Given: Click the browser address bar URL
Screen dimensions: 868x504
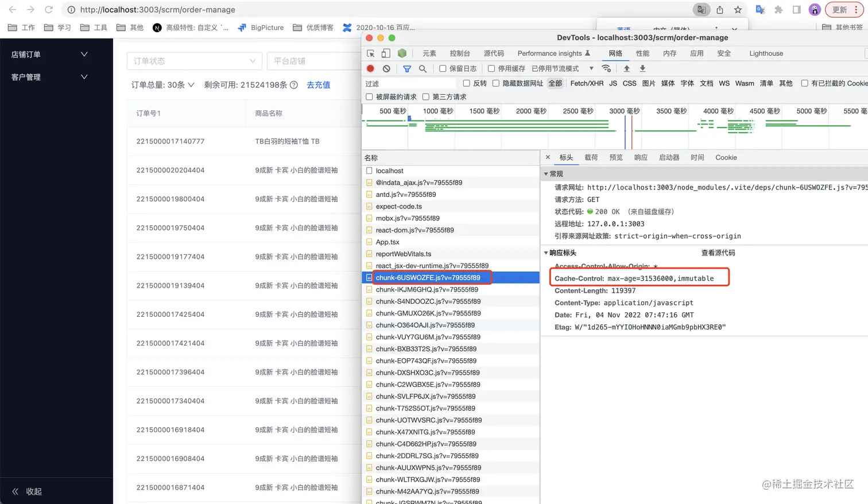Looking at the screenshot, I should (x=157, y=10).
